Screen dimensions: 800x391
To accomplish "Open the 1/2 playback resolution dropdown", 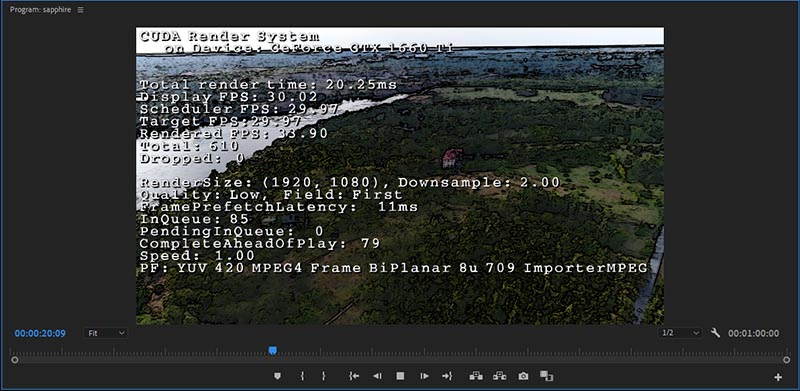I will pos(681,333).
